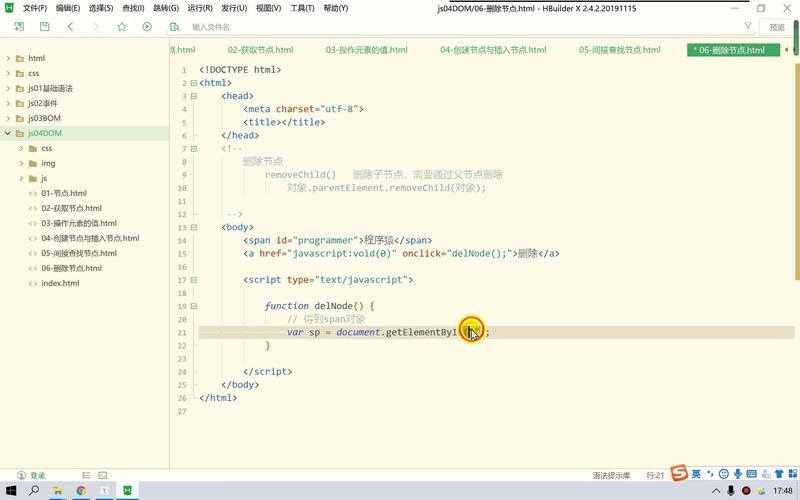
Task: Click the run play button icon
Action: [147, 27]
